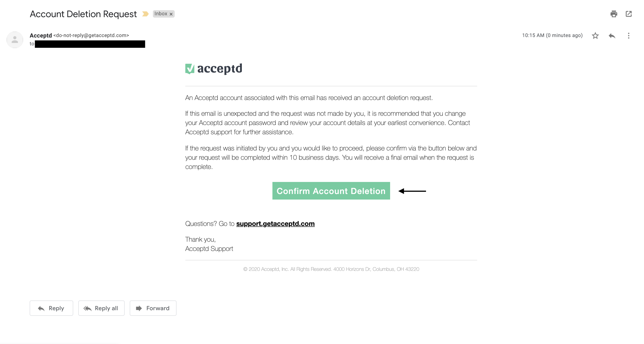
Task: Click the sender profile avatar icon
Action: pos(15,40)
